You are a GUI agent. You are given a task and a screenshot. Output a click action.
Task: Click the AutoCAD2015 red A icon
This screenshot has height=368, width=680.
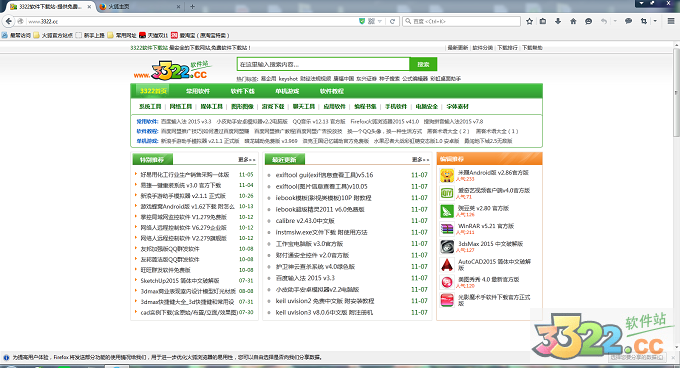(447, 264)
